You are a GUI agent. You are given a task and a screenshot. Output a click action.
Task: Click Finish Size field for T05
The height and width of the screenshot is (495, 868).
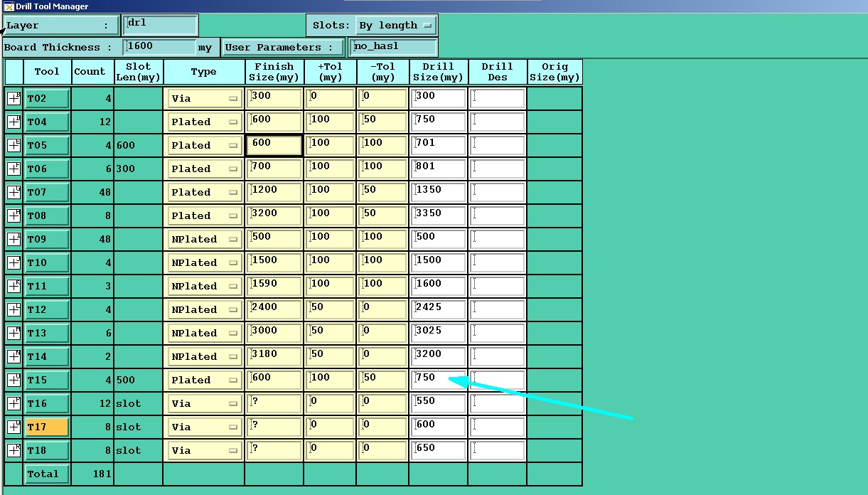click(x=274, y=145)
